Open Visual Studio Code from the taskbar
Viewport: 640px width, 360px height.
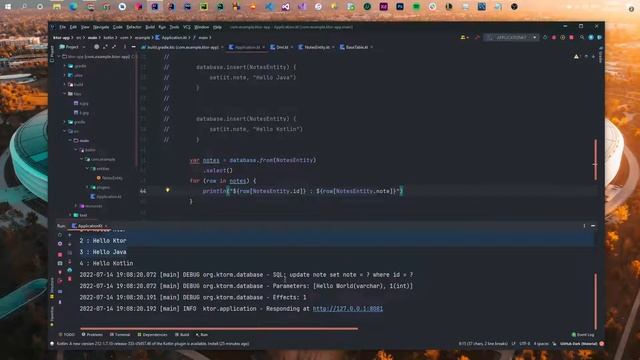269,7
